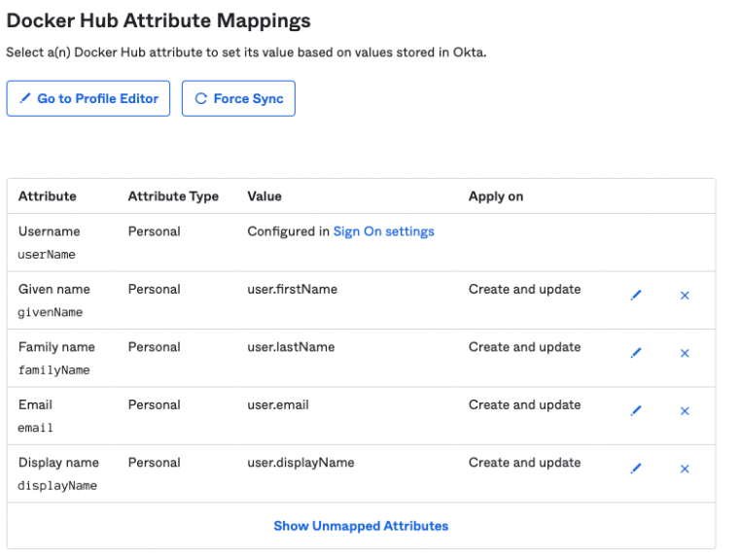Click the Attribute Type column header
The height and width of the screenshot is (560, 739).
click(x=173, y=196)
